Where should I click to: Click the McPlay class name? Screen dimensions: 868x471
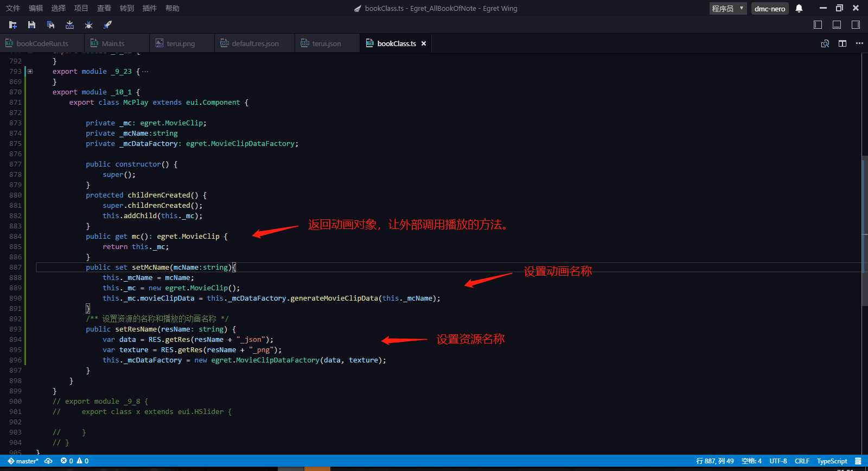[x=136, y=103]
